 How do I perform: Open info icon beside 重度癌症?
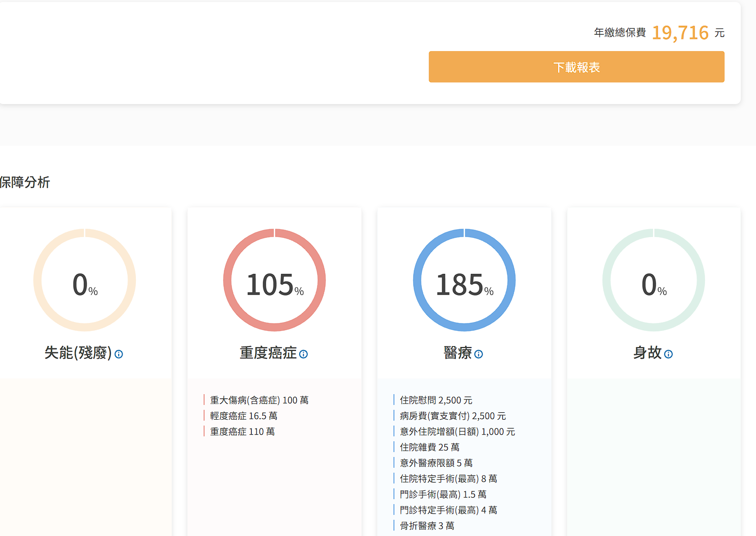point(303,354)
